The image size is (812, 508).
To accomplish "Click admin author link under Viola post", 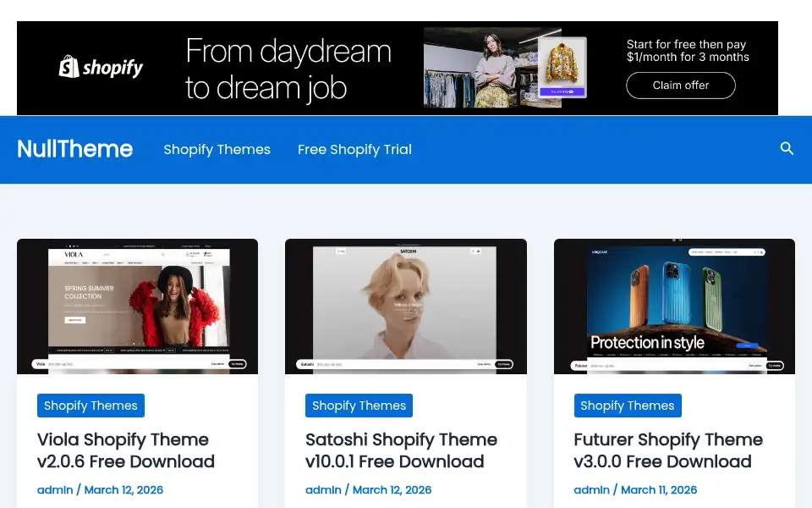I will coord(55,490).
